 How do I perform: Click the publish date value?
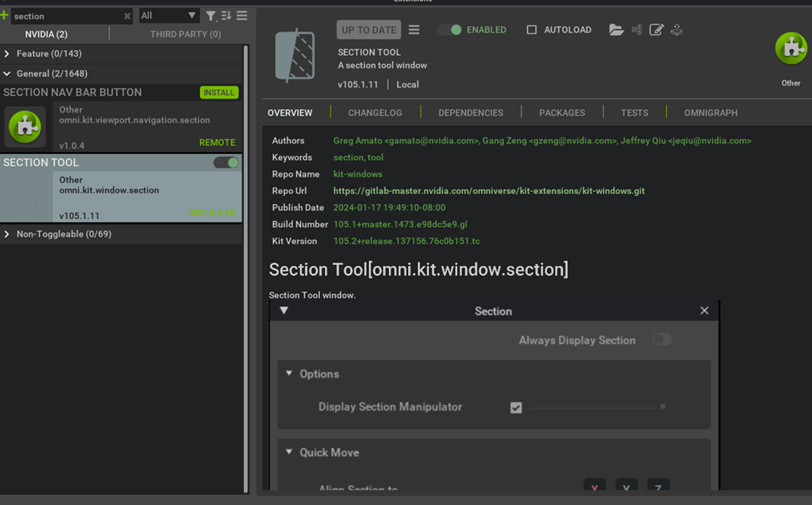coord(390,207)
